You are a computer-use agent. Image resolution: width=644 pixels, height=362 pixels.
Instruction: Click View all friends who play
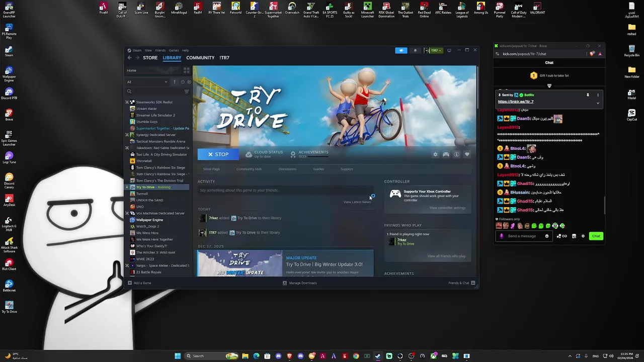[x=446, y=256]
